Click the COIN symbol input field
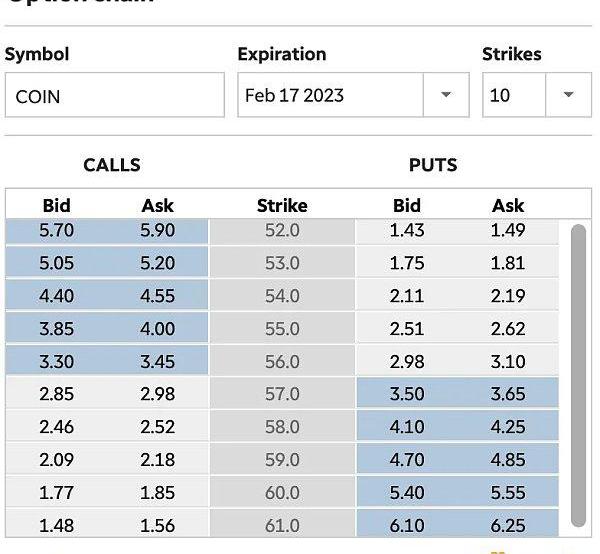The height and width of the screenshot is (554, 600). [115, 95]
